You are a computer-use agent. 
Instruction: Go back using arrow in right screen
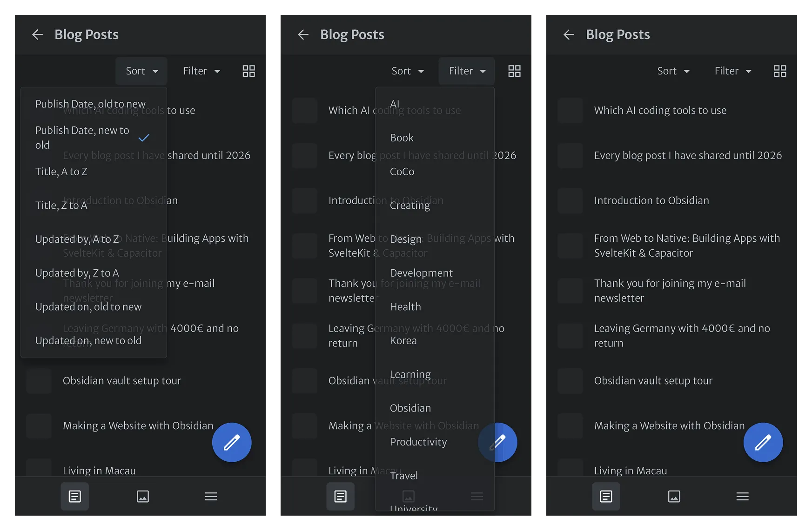coord(569,34)
